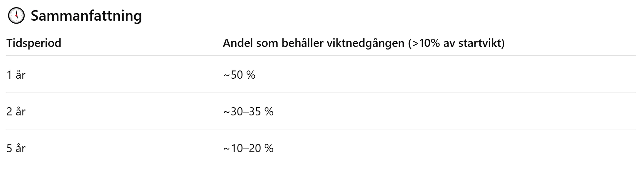Click the "~50 %" value cell

tap(239, 75)
